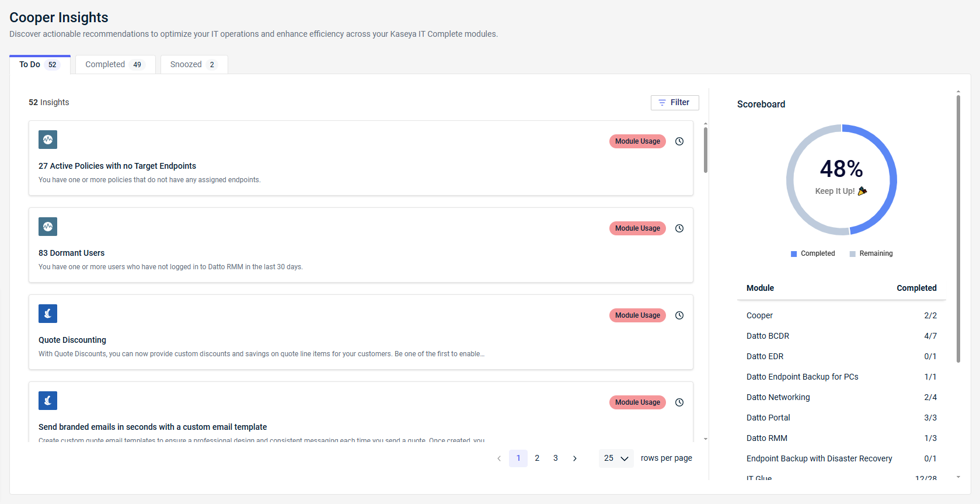Click the 48% scoreboard progress ring
Screen dimensions: 980x504
click(841, 180)
